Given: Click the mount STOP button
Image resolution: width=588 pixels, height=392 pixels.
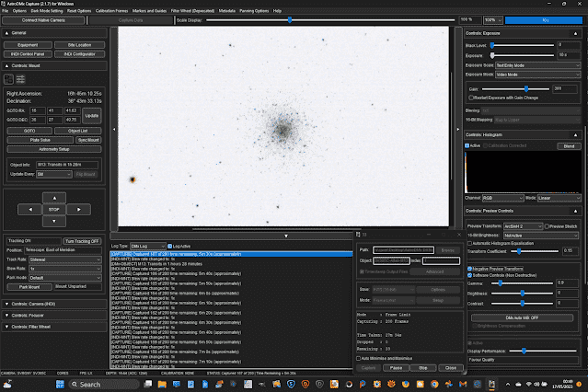Looking at the screenshot, I should point(54,209).
